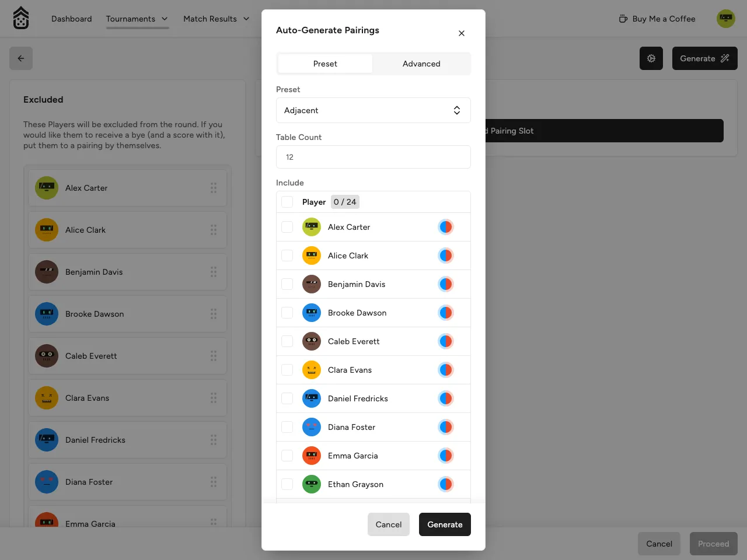747x560 pixels.
Task: Click Ethan Grayson's red-blue color indicator
Action: tap(446, 484)
